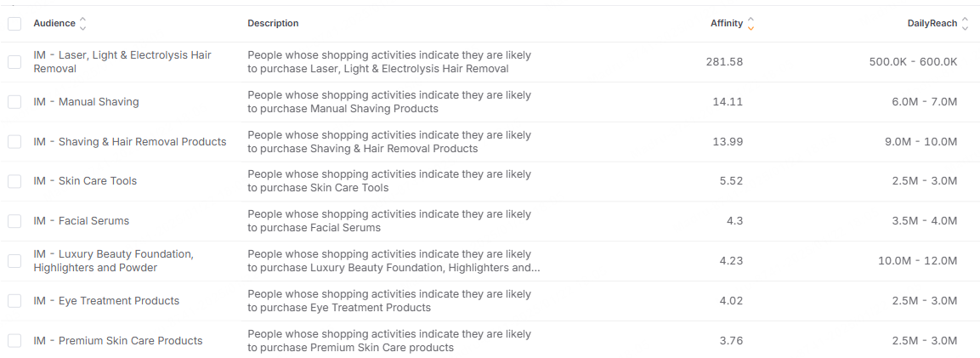Screen dimensions: 980x358
Task: Open the IM - Manual Shaving audience
Action: [86, 102]
